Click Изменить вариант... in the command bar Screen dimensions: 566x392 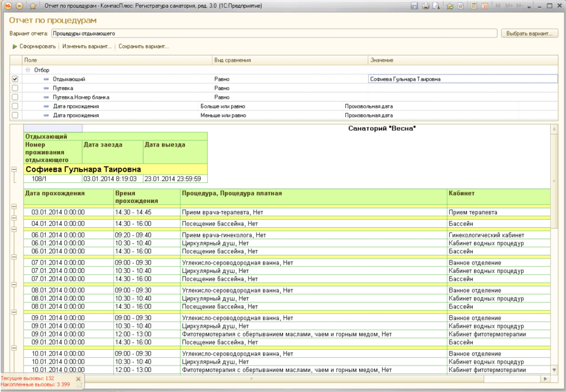coord(87,46)
